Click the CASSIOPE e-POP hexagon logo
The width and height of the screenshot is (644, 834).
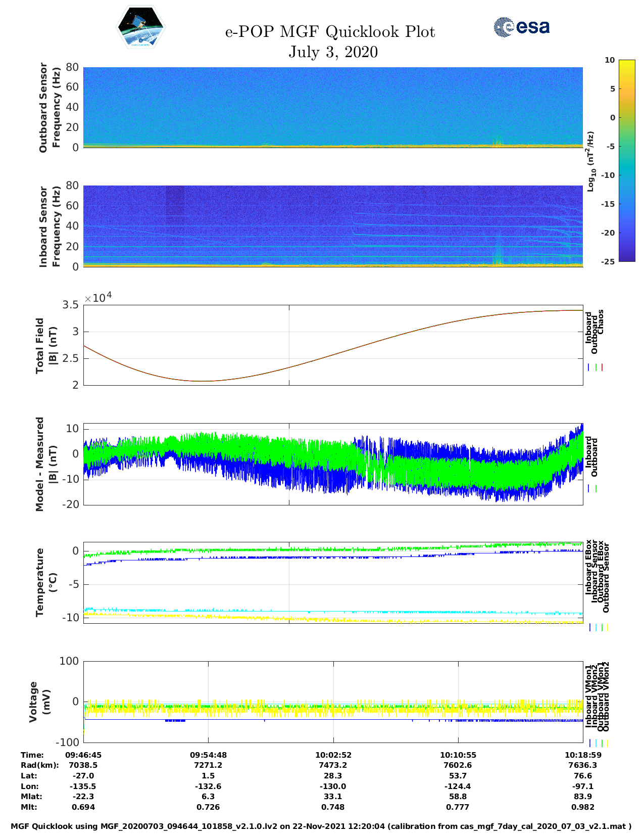coord(140,28)
